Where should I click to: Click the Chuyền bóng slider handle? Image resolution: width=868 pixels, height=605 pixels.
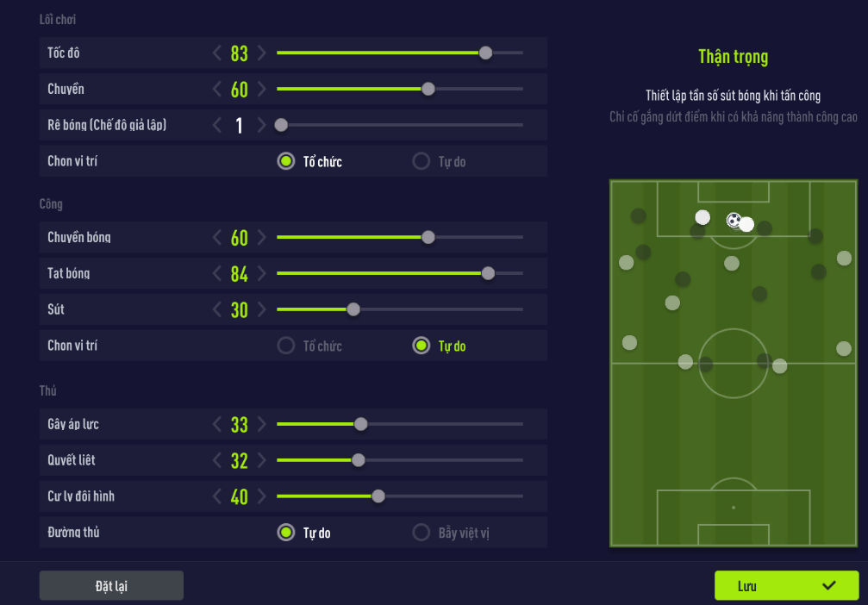pyautogui.click(x=428, y=237)
